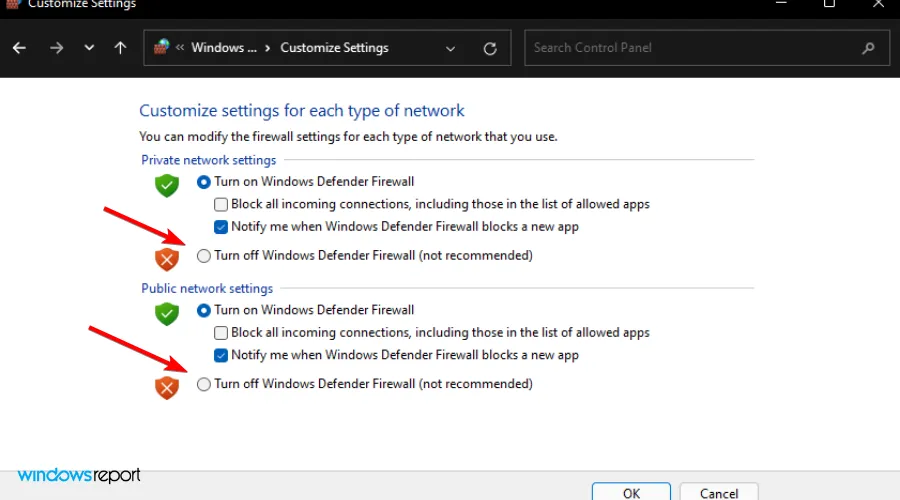Click the Customize Settings breadcrumb item
The height and width of the screenshot is (500, 900).
click(x=334, y=48)
